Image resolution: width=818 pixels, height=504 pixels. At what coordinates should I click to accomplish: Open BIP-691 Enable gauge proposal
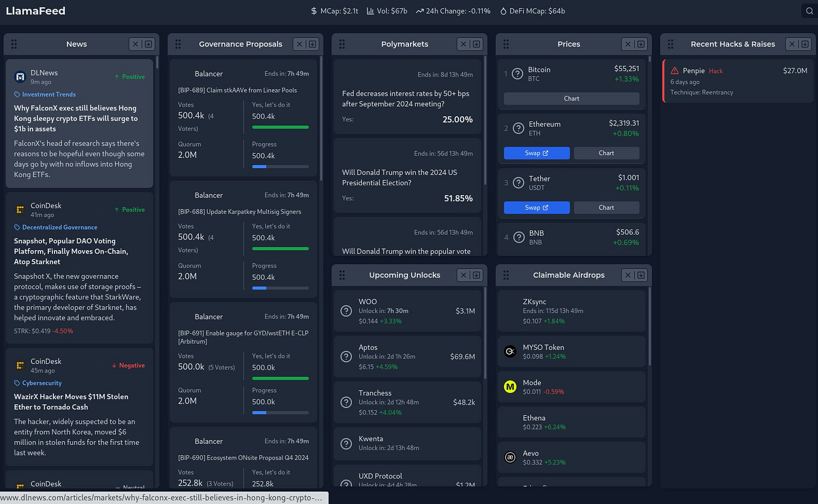coord(243,337)
